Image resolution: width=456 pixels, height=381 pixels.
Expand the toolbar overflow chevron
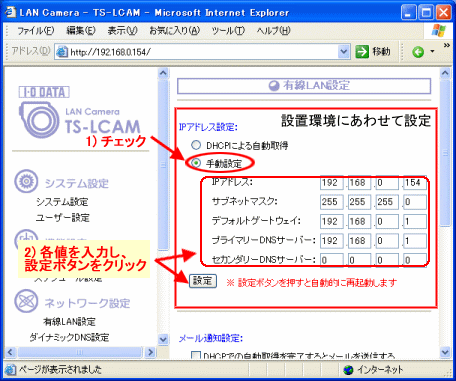click(x=447, y=45)
